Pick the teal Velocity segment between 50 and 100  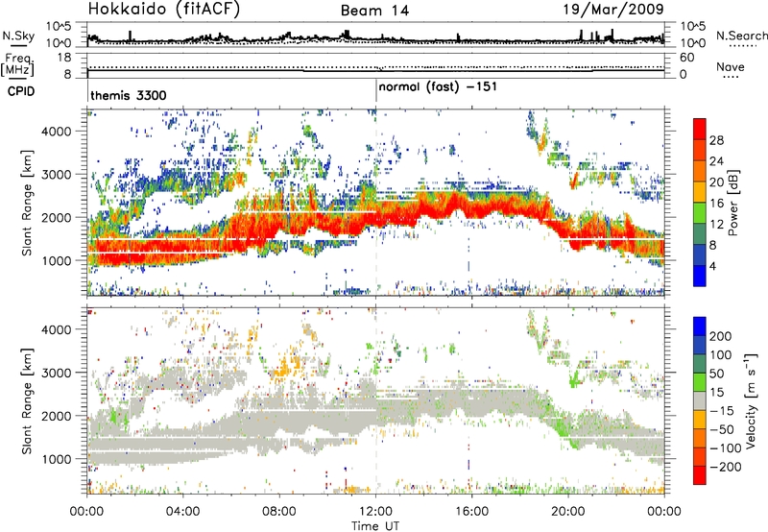coord(700,364)
